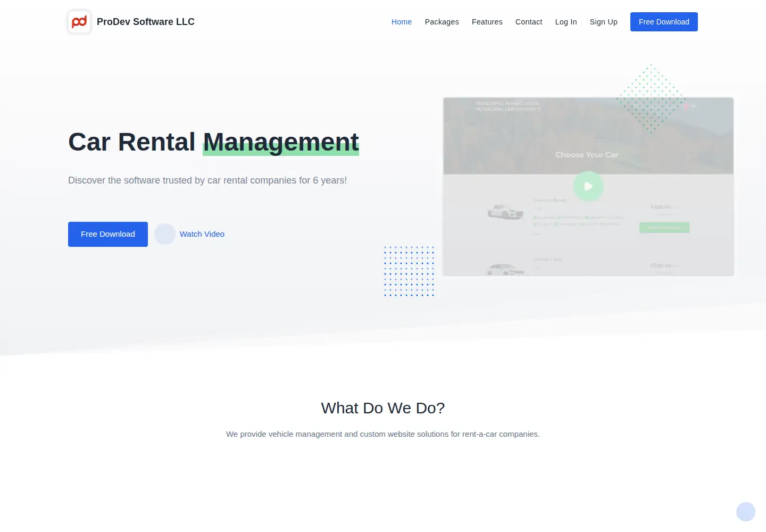766x532 pixels.
Task: Click the Sign Up link
Action: click(604, 22)
